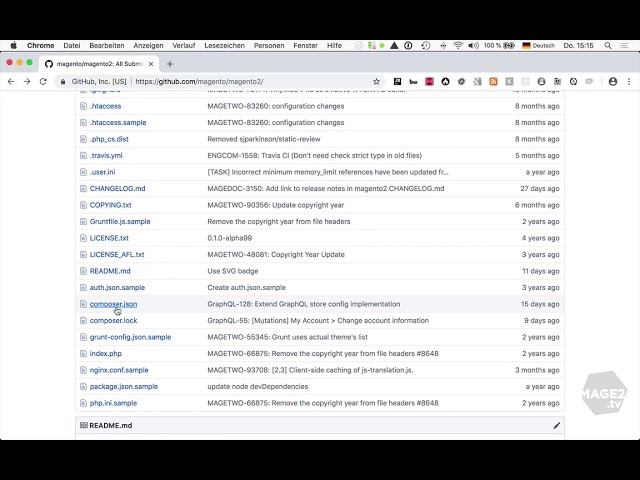Open the Chrome application menu

coord(40,45)
